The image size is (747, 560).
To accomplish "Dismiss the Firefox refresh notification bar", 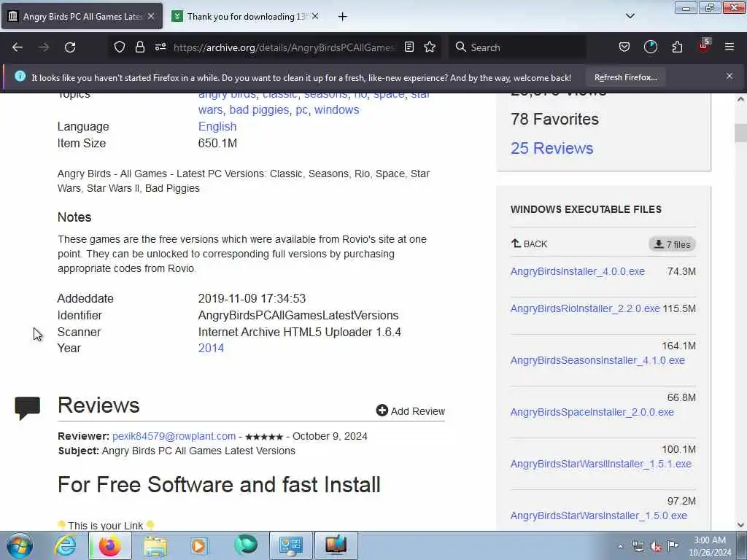I will (729, 76).
